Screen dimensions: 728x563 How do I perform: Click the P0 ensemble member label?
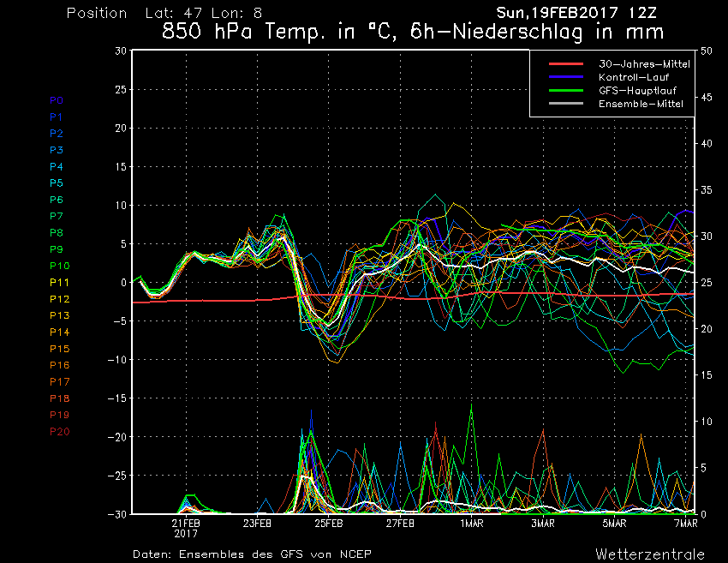[x=56, y=100]
